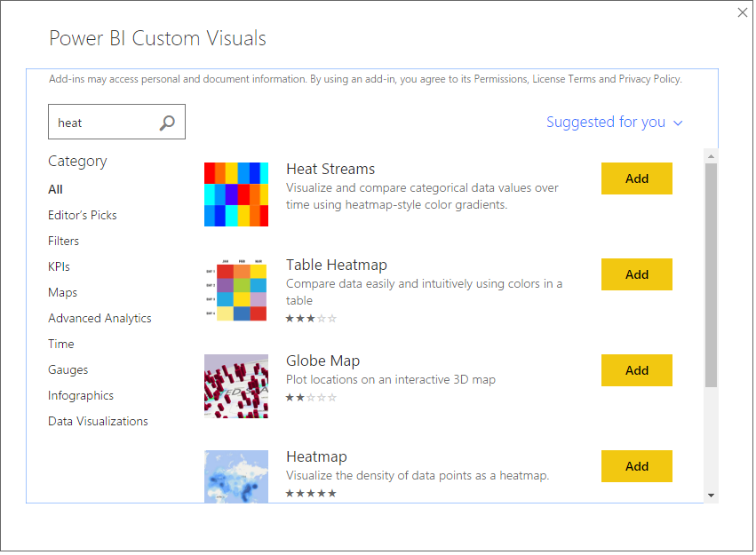Viewport: 756px width, 555px height.
Task: Open the Table Heatmap thumbnail
Action: click(x=236, y=290)
